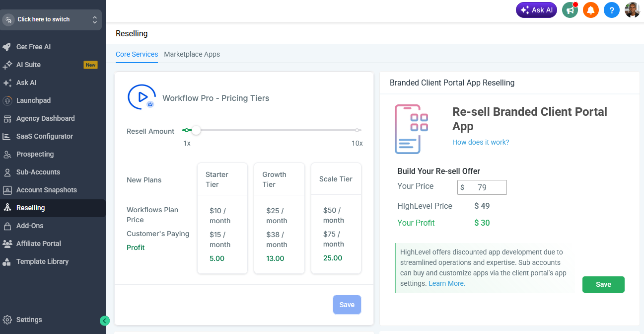Select the Scale Tier plan card
The width and height of the screenshot is (644, 334).
click(336, 218)
